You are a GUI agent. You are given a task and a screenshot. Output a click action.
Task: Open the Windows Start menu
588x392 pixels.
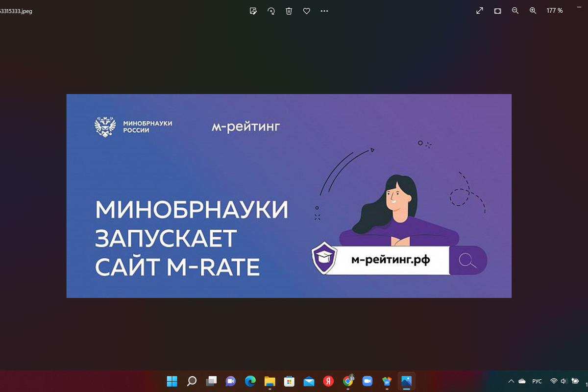172,381
